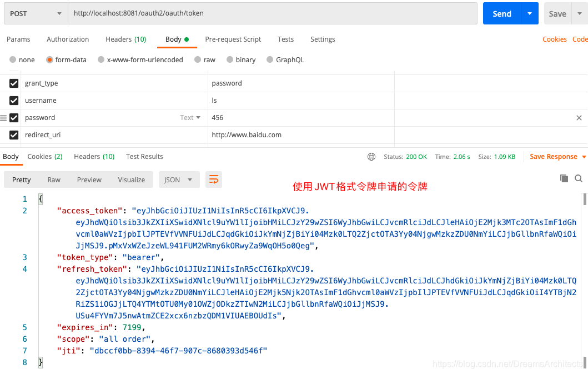The image size is (588, 374).
Task: Click the response size 1.09 KB
Action: click(x=504, y=157)
